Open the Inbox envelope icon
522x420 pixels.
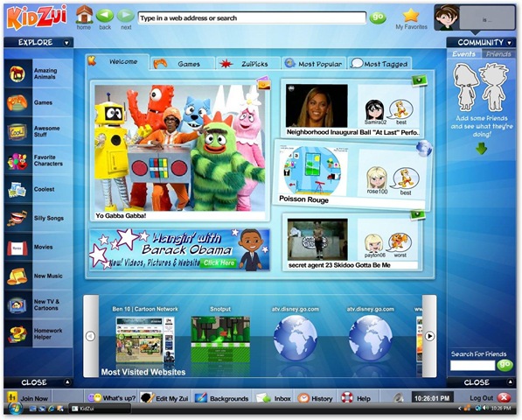coord(263,398)
